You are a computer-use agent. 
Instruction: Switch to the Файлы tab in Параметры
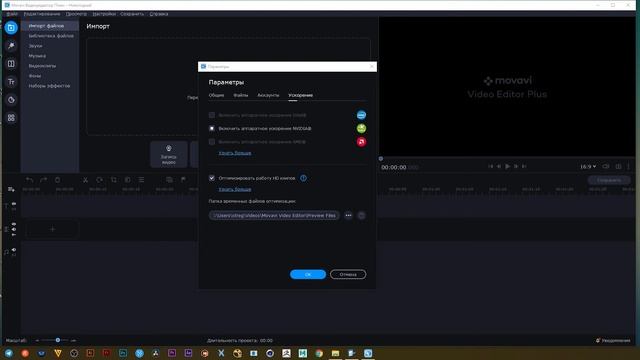[x=240, y=95]
